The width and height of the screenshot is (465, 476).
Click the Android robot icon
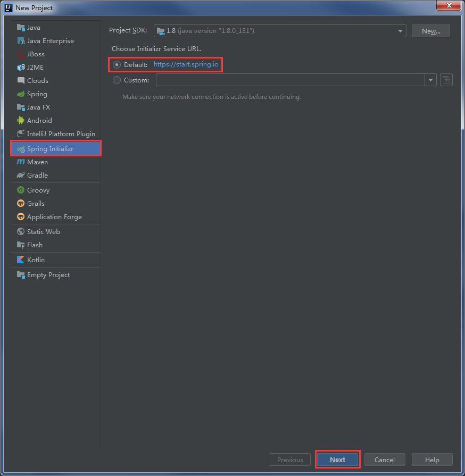[21, 121]
